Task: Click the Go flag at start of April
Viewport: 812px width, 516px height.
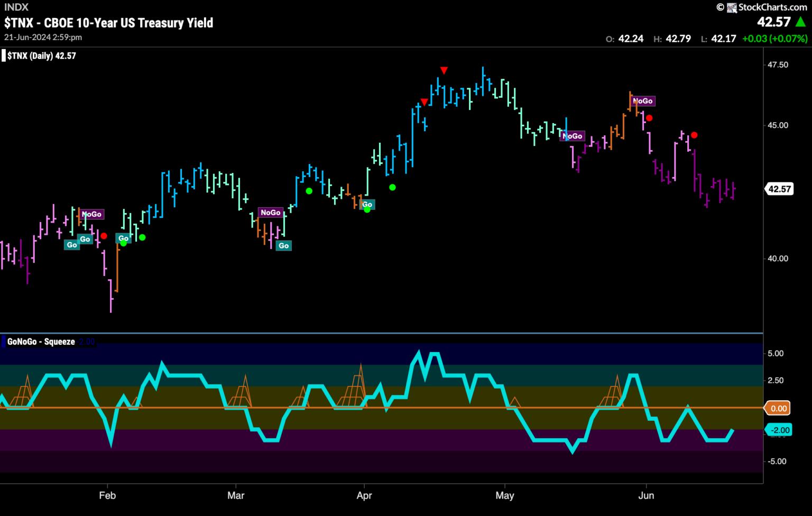Action: tap(367, 205)
